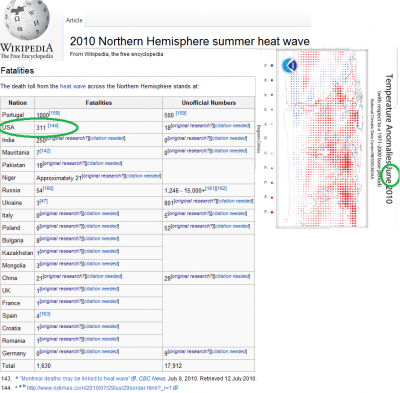This screenshot has height=393, width=400.
Task: Open reference 158 beside Portugal fatalities
Action: tap(54, 113)
